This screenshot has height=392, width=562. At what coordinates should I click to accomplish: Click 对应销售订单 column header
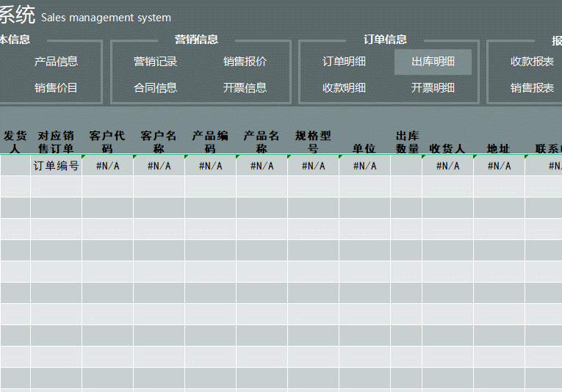pyautogui.click(x=56, y=142)
